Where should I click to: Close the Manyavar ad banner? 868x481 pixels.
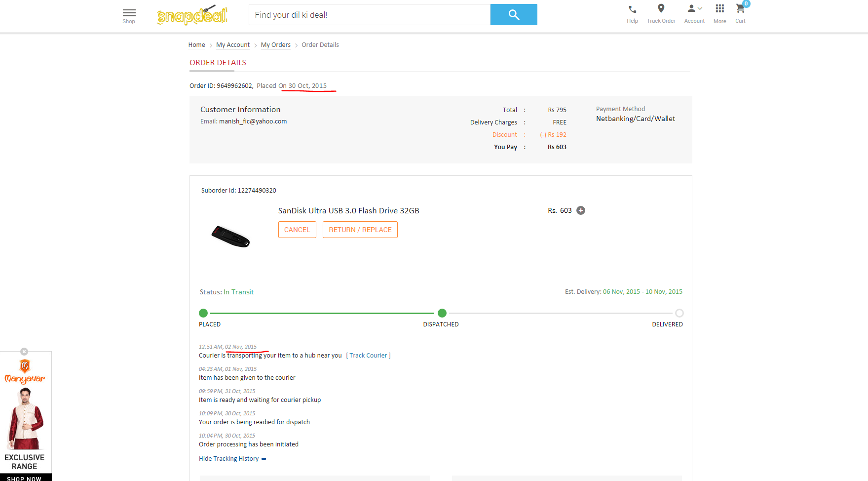pyautogui.click(x=24, y=352)
